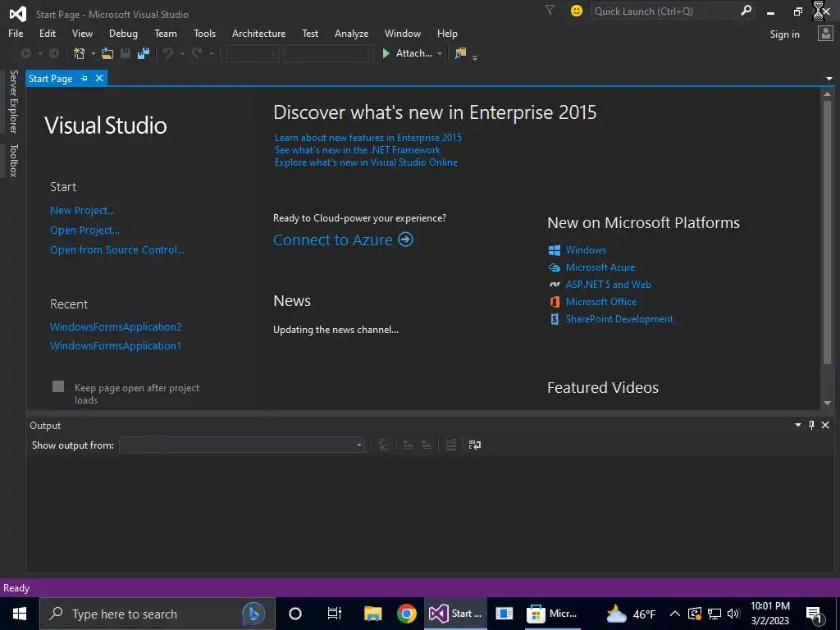Image resolution: width=840 pixels, height=630 pixels.
Task: Open Task View from the taskbar
Action: coord(335,614)
